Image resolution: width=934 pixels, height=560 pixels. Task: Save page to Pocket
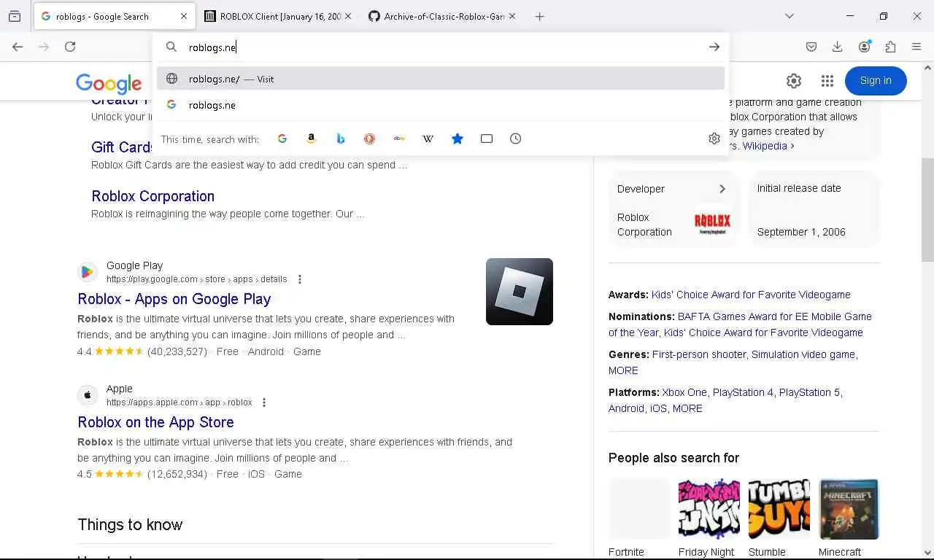click(811, 47)
